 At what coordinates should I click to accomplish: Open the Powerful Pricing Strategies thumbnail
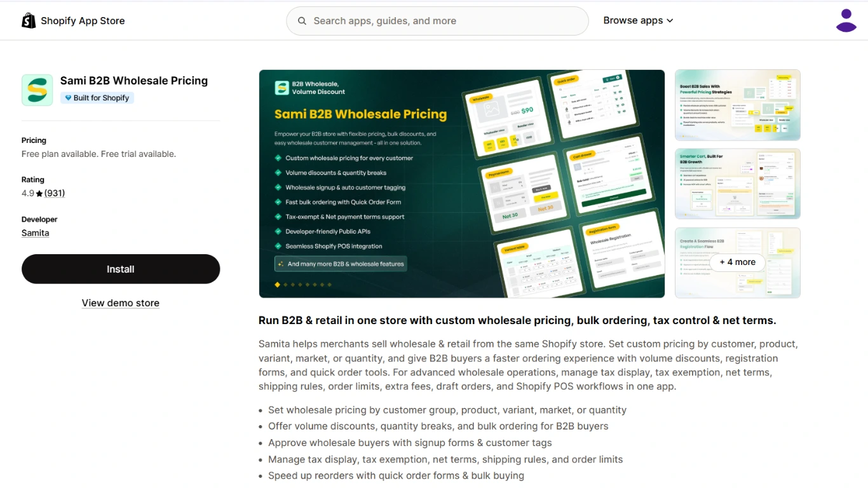[x=738, y=105]
